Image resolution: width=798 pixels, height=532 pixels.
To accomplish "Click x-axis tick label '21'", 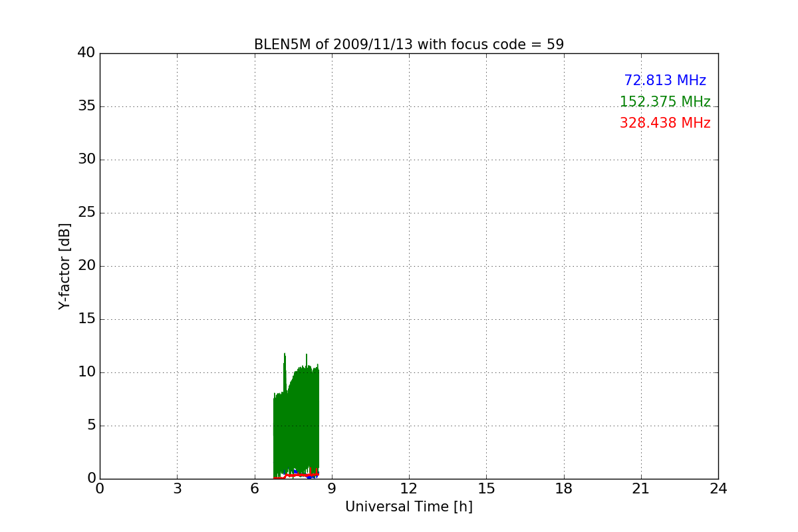I will tap(641, 489).
